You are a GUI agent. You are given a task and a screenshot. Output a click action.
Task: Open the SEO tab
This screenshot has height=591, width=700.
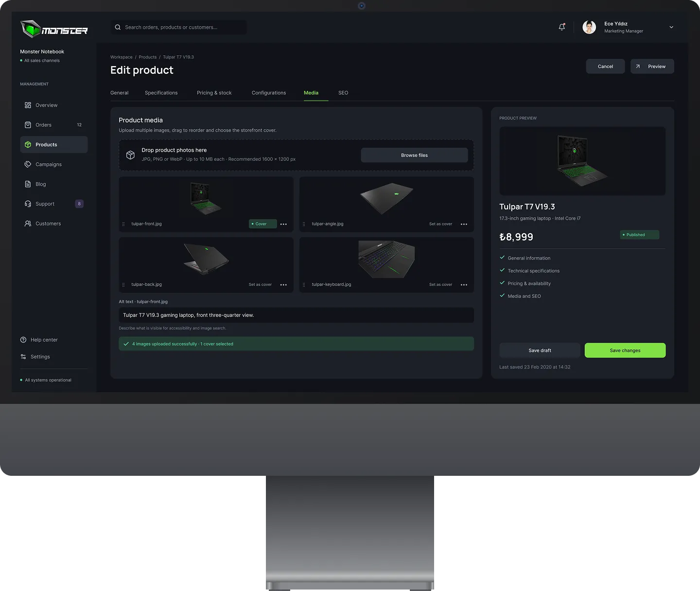(343, 93)
